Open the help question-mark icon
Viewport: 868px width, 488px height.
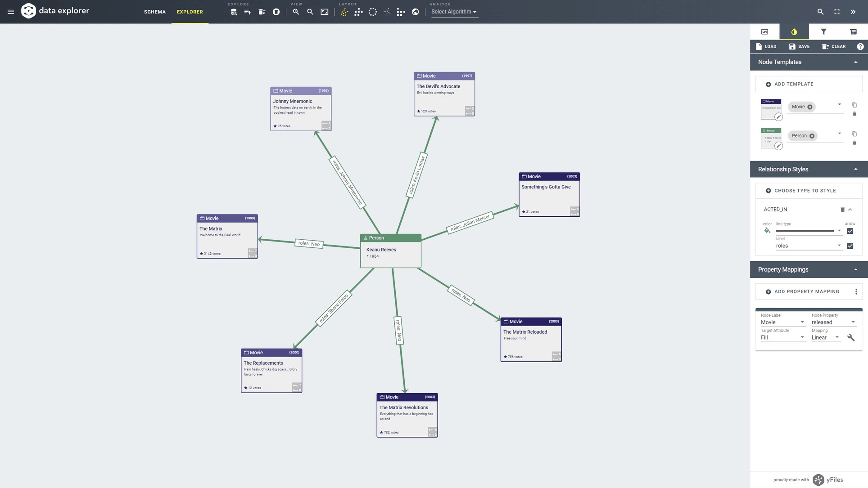click(x=860, y=46)
